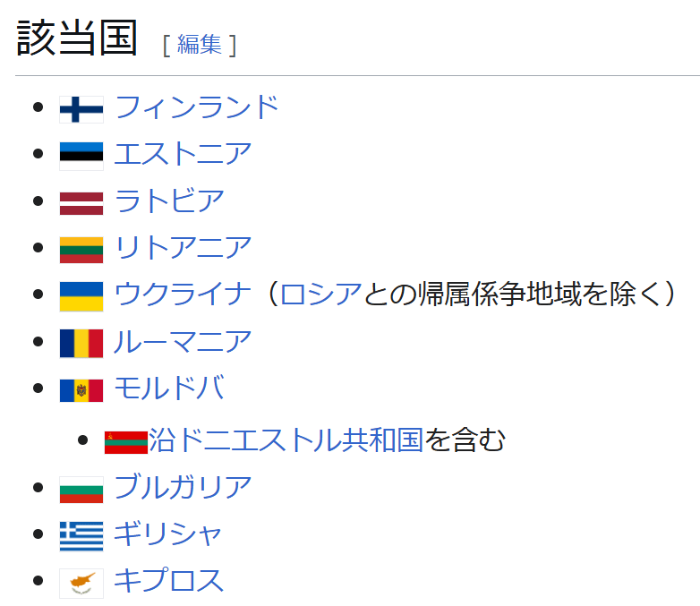Visit the 沿ドニエストル共和国 link
The image size is (700, 606).
[286, 440]
